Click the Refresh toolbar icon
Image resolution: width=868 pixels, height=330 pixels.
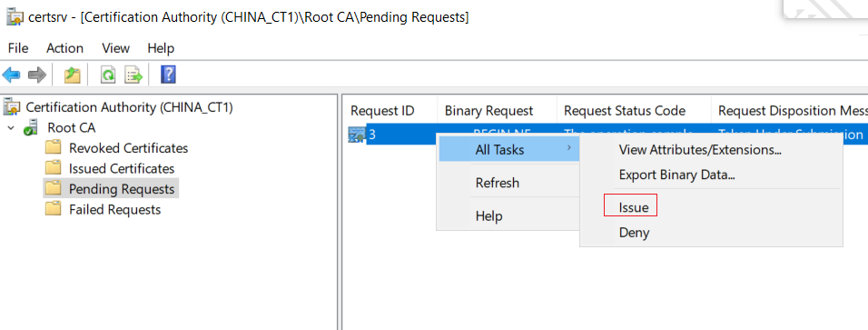[108, 75]
